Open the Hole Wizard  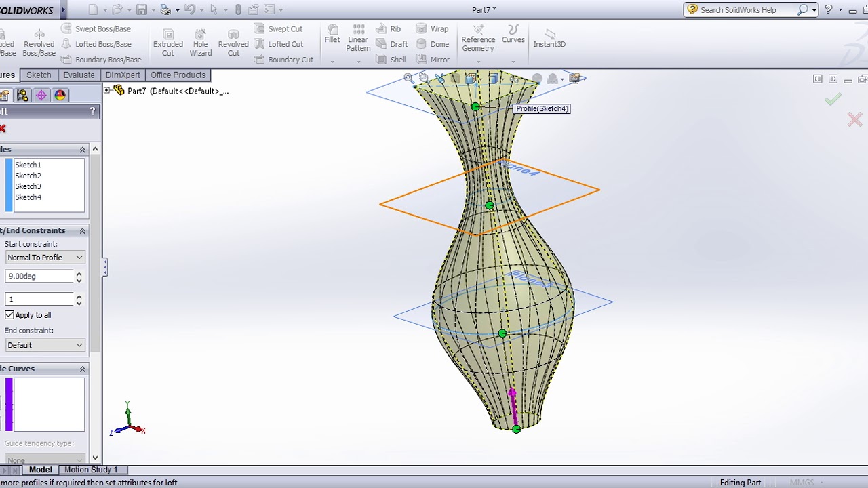click(201, 42)
